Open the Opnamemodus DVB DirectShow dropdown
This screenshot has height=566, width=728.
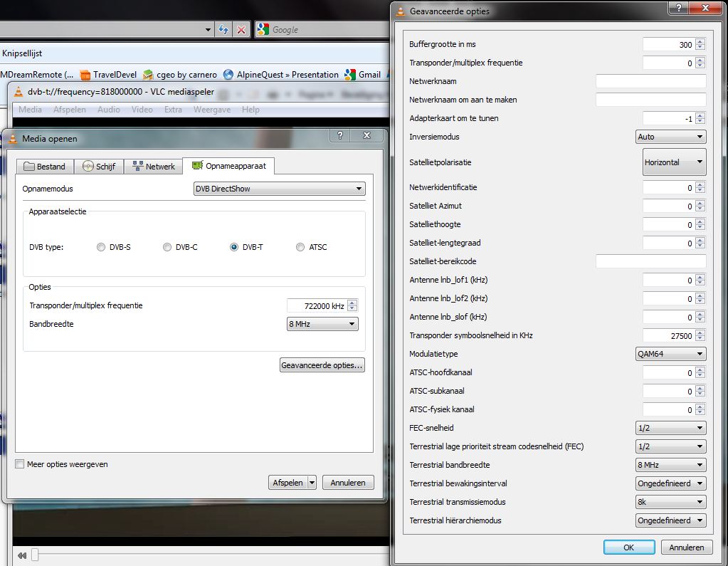pos(280,189)
